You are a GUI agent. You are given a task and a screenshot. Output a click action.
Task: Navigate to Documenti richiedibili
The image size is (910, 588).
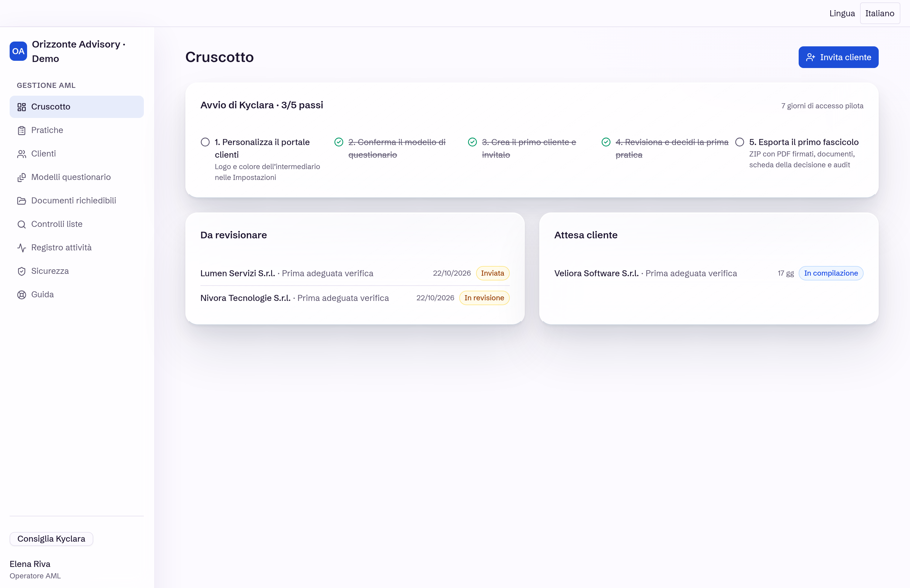(x=77, y=201)
